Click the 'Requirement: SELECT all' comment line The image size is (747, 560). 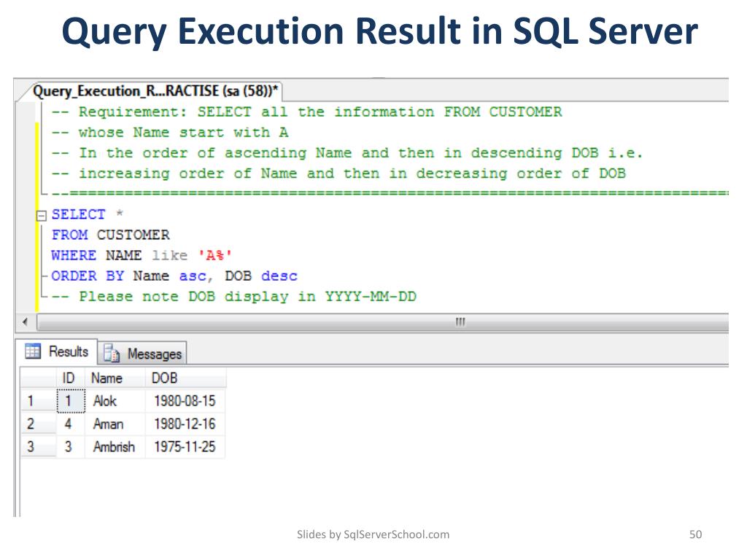[x=307, y=112]
